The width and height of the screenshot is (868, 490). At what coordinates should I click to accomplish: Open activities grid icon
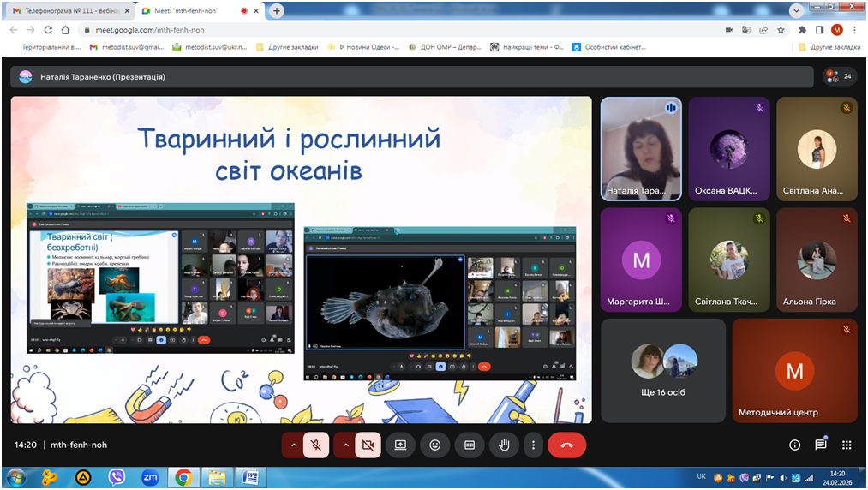(847, 445)
